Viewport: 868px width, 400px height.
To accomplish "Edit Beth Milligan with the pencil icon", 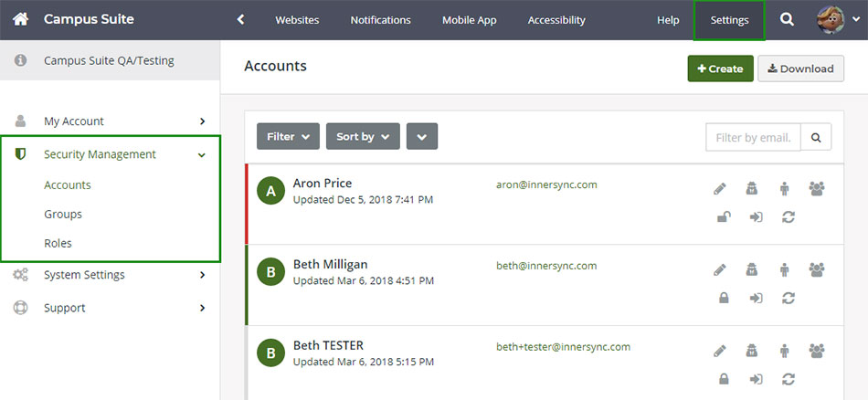I will tap(720, 270).
